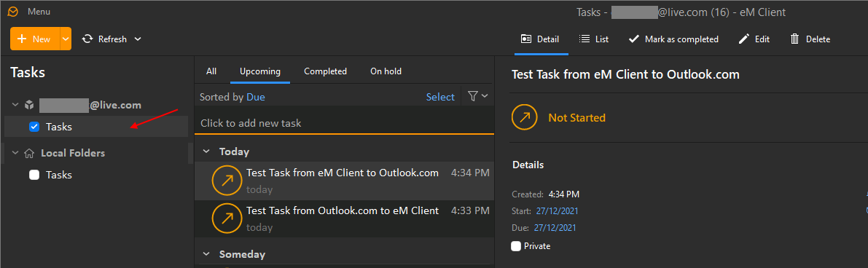
Task: Change sort order via Due link
Action: pos(256,97)
